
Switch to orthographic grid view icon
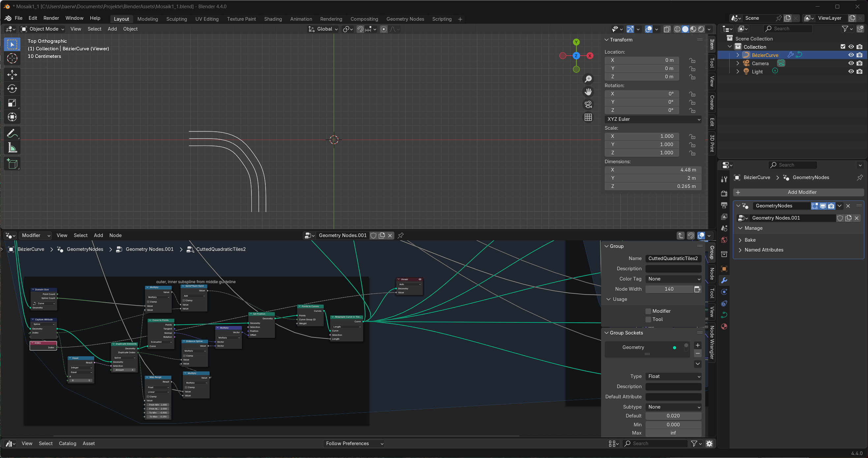click(588, 117)
